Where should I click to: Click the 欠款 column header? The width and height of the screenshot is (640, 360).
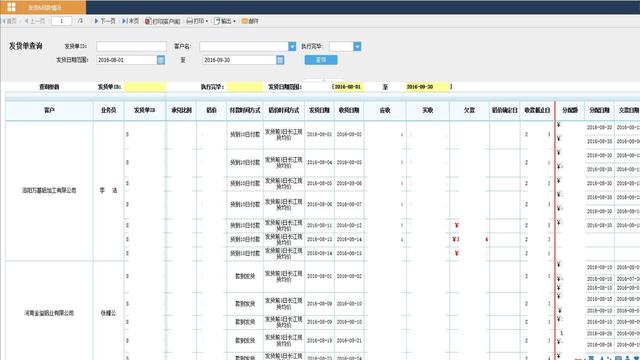[x=469, y=110]
